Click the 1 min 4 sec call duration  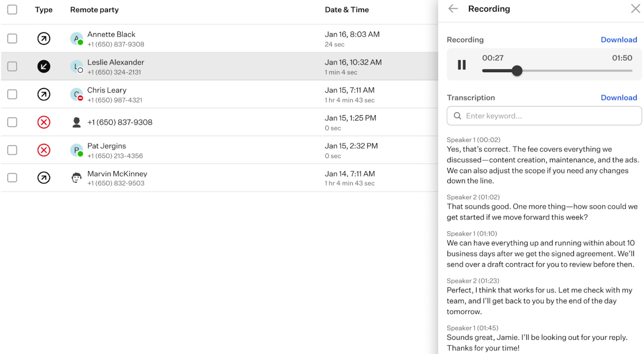[341, 72]
